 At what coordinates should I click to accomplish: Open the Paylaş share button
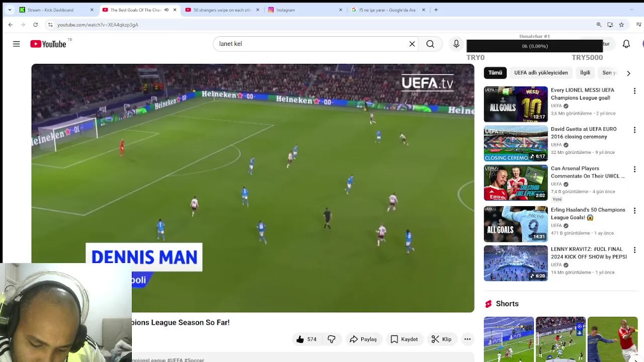tap(363, 339)
